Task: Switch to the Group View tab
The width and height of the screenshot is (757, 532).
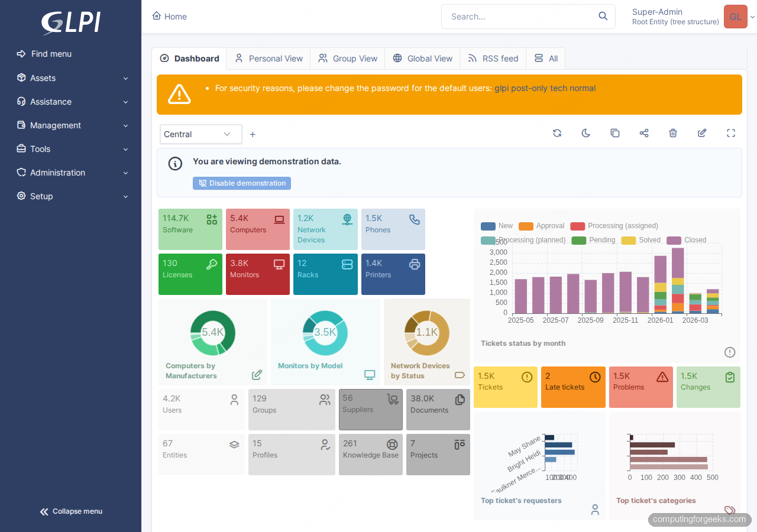Action: [347, 58]
